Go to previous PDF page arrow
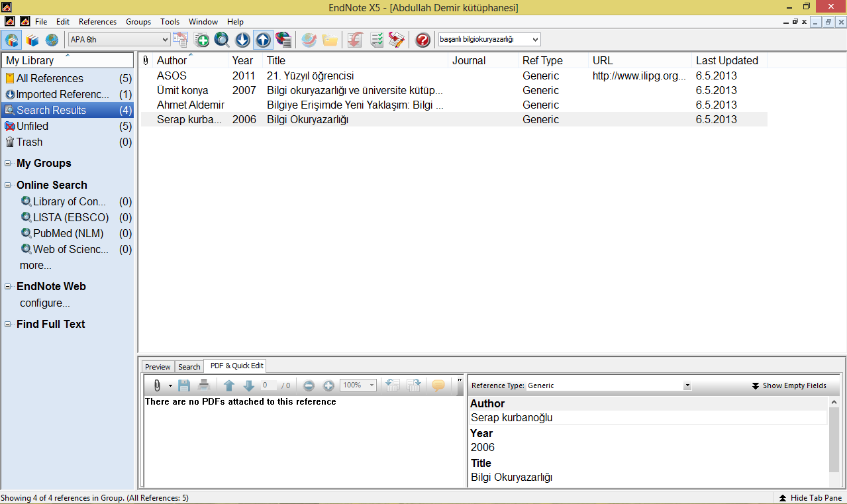 coord(229,385)
